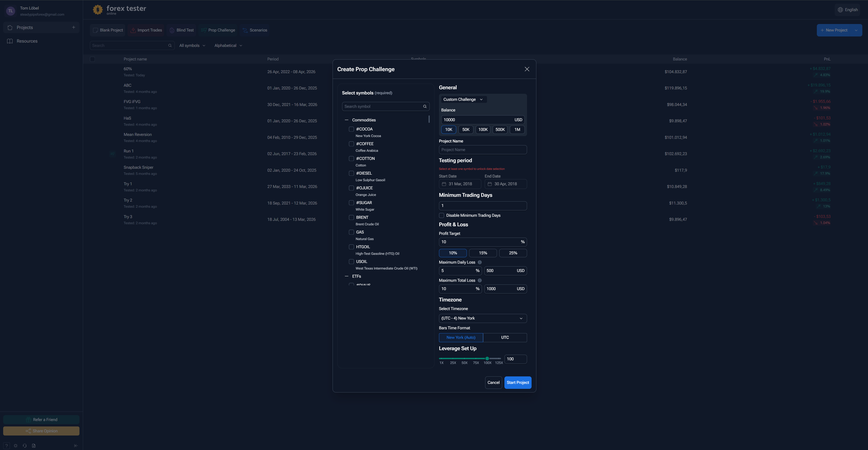The image size is (868, 450).
Task: Click the Import Trades upload icon
Action: [x=133, y=30]
